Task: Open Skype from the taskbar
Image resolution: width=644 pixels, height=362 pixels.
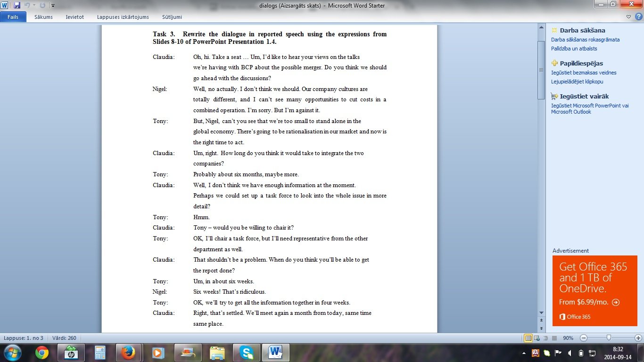Action: pyautogui.click(x=246, y=353)
